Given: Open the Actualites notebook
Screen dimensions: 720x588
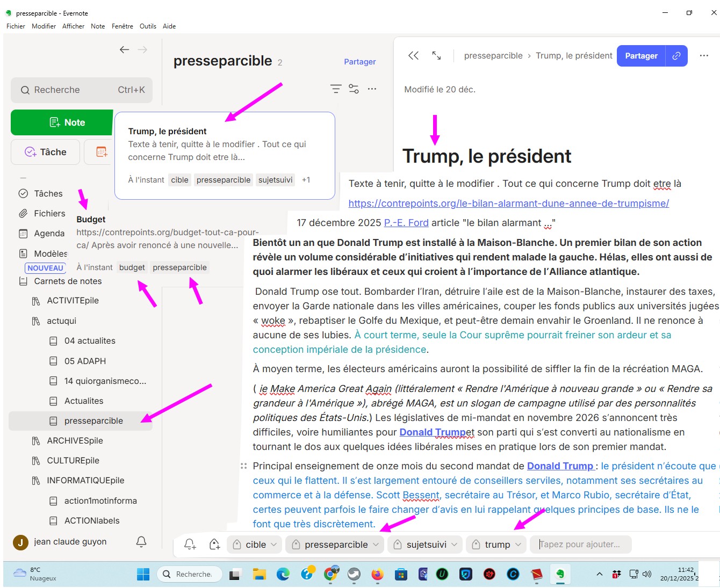Looking at the screenshot, I should click(84, 401).
